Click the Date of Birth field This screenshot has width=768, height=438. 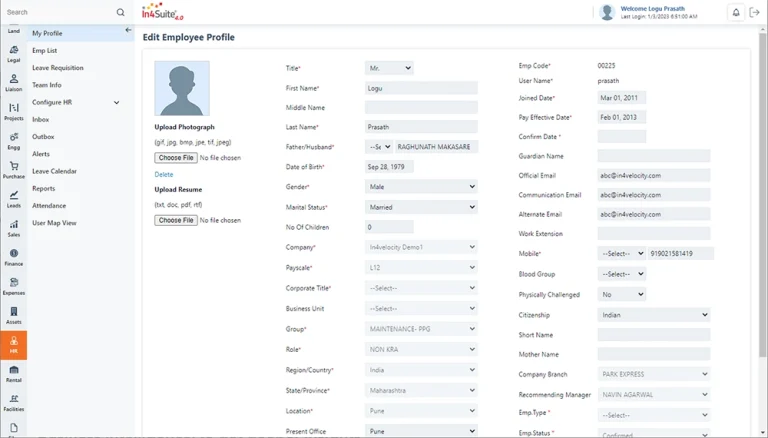point(389,167)
